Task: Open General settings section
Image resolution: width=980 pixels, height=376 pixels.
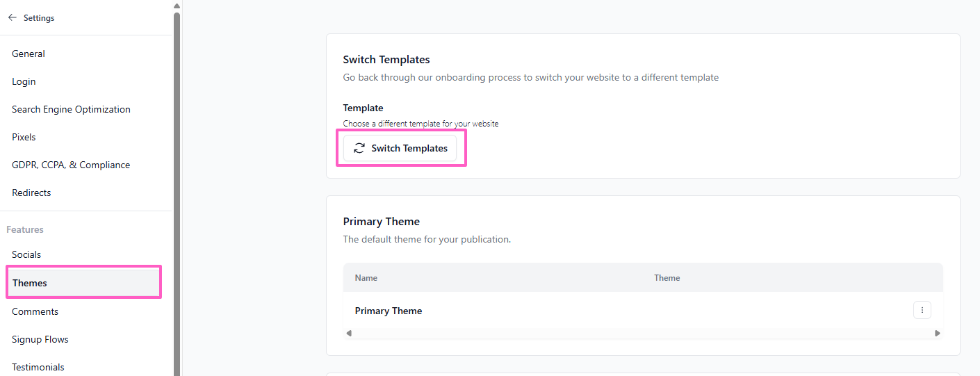Action: click(28, 54)
